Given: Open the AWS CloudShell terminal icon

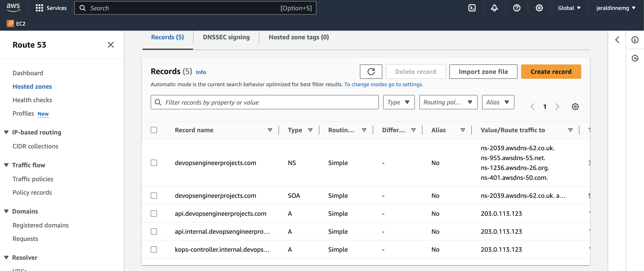Looking at the screenshot, I should pyautogui.click(x=472, y=8).
